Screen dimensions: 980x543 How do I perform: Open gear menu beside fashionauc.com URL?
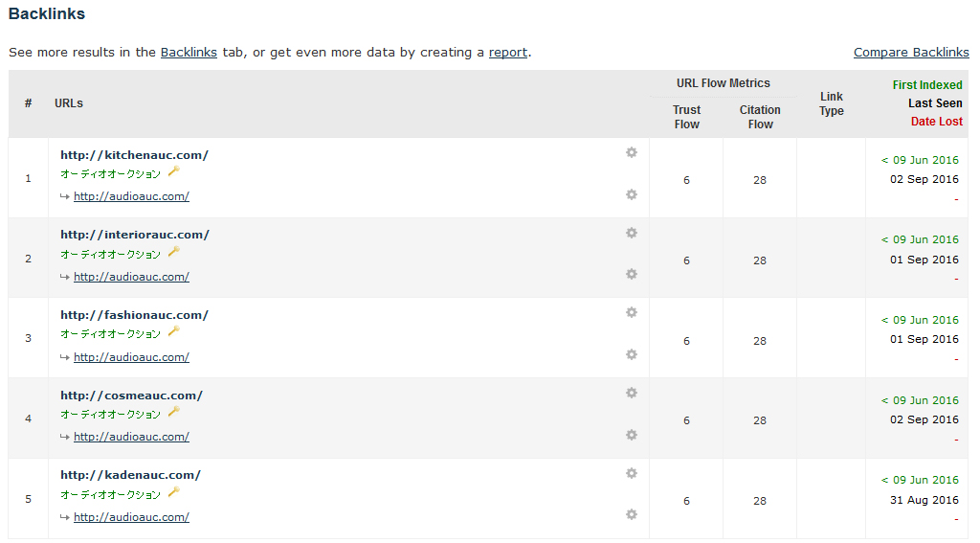[632, 312]
